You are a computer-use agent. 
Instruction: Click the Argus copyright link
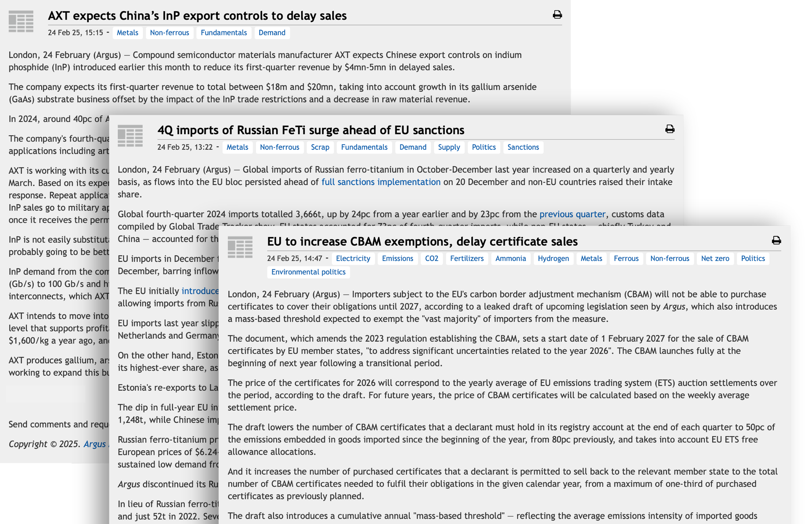coord(95,444)
